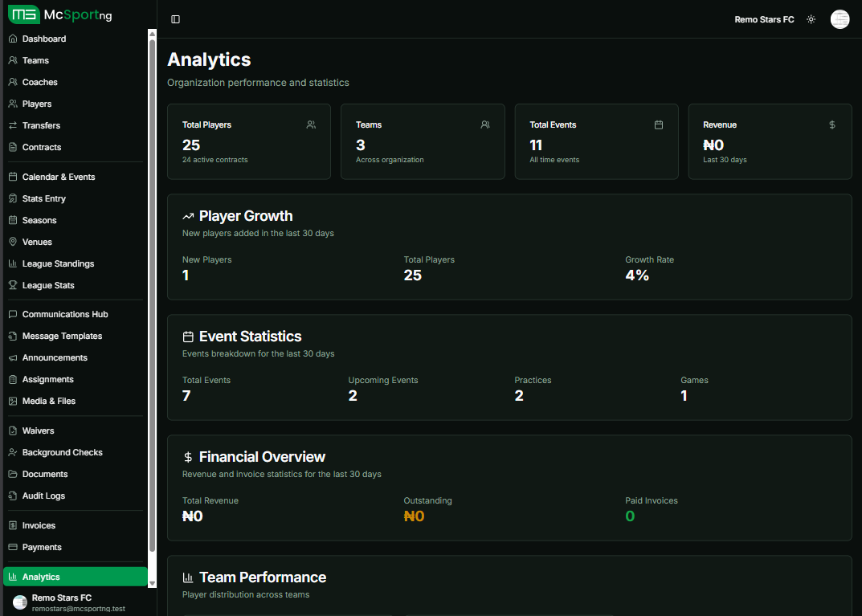Go to the Communications Hub
Viewport: 862px width, 616px height.
(12, 314)
